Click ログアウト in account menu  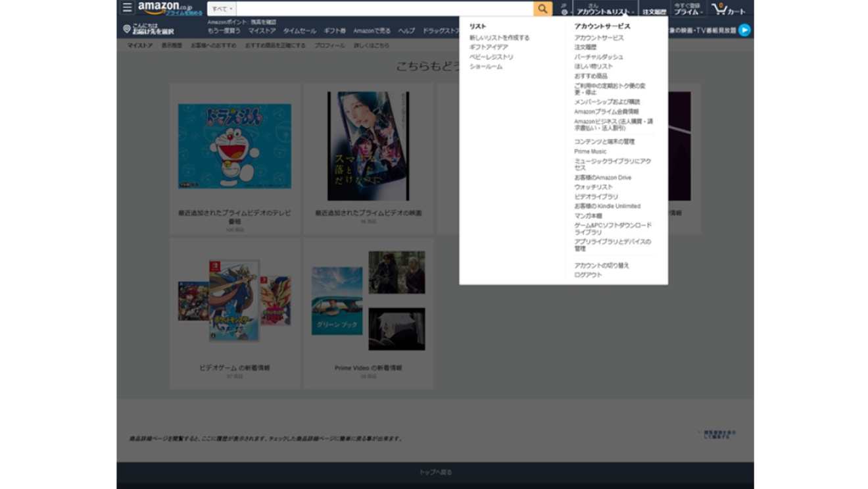[588, 275]
